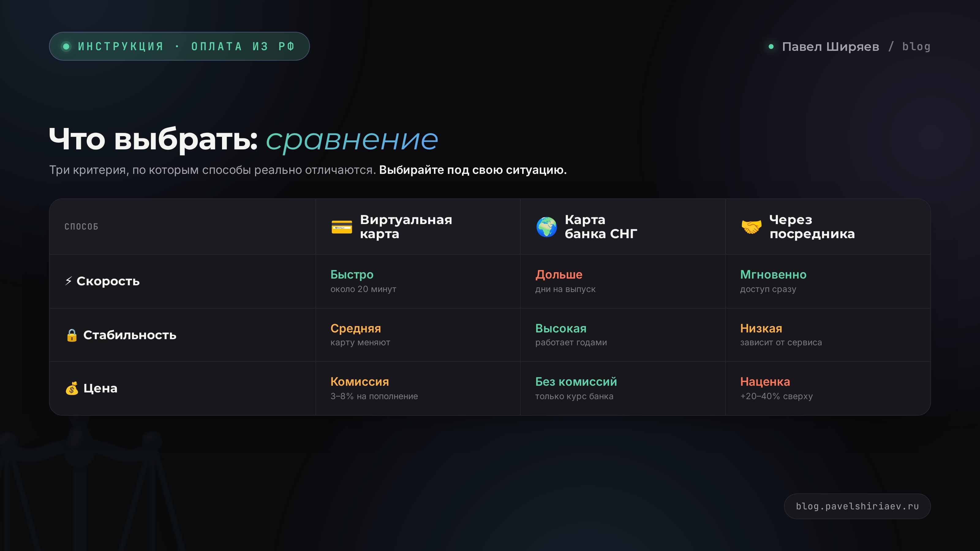Click the дни на выпуск note
Image resolution: width=980 pixels, height=551 pixels.
coord(565,289)
